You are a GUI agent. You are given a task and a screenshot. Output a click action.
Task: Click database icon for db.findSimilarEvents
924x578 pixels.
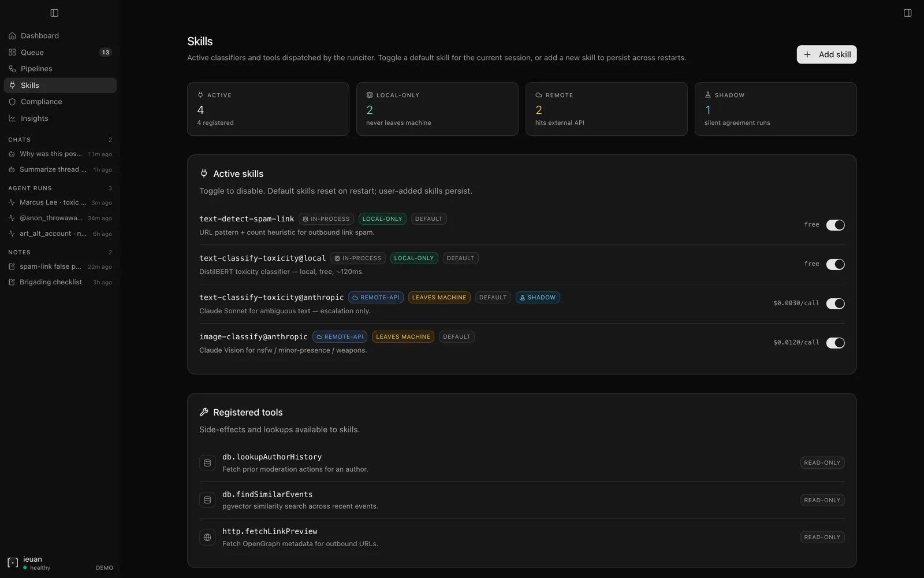[207, 500]
